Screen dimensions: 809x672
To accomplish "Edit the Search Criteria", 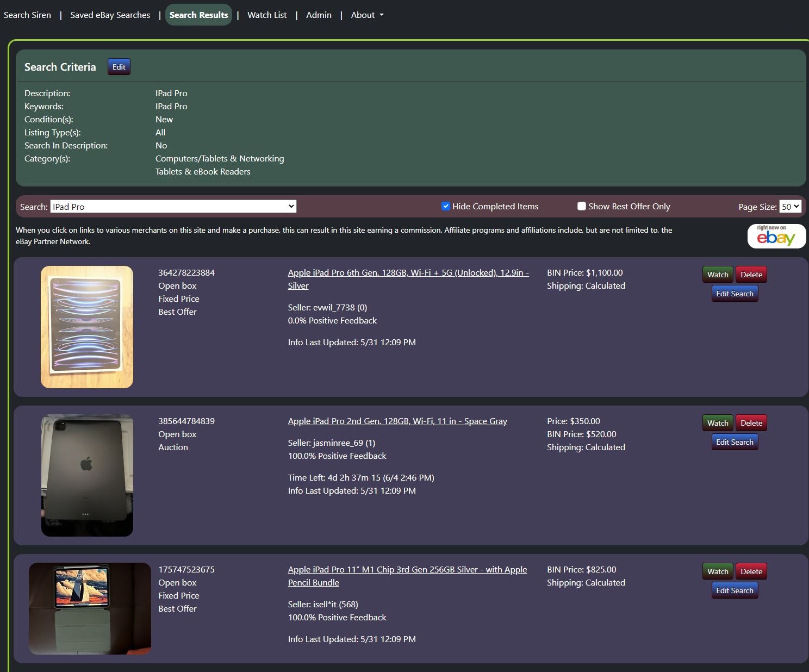I will (119, 67).
